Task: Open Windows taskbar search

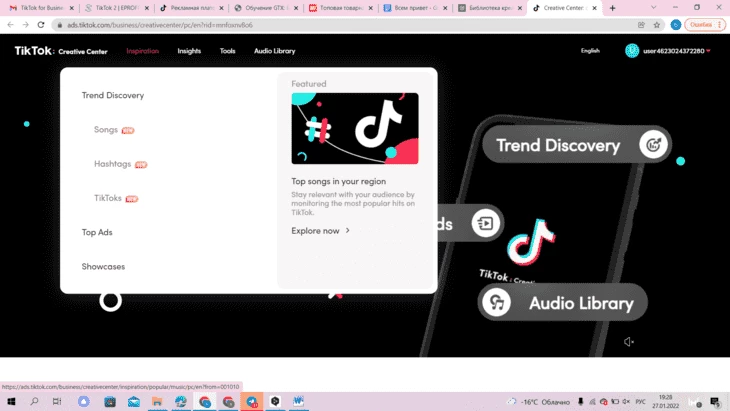Action: (34, 401)
